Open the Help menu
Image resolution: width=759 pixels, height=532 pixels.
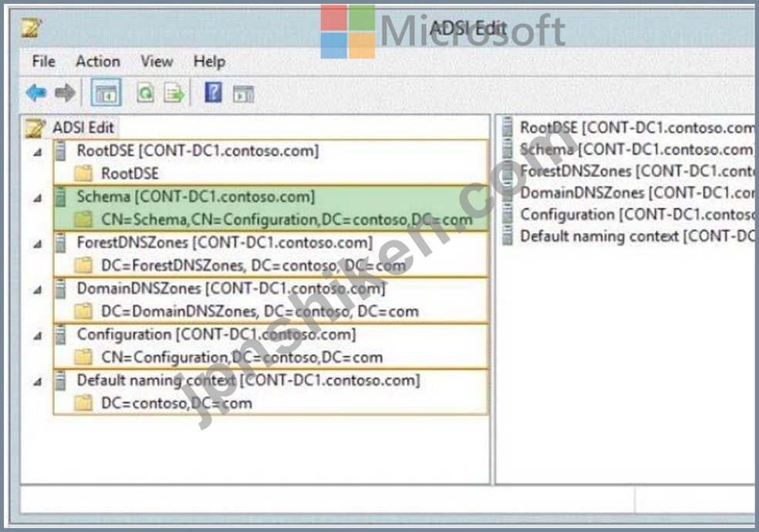[209, 62]
